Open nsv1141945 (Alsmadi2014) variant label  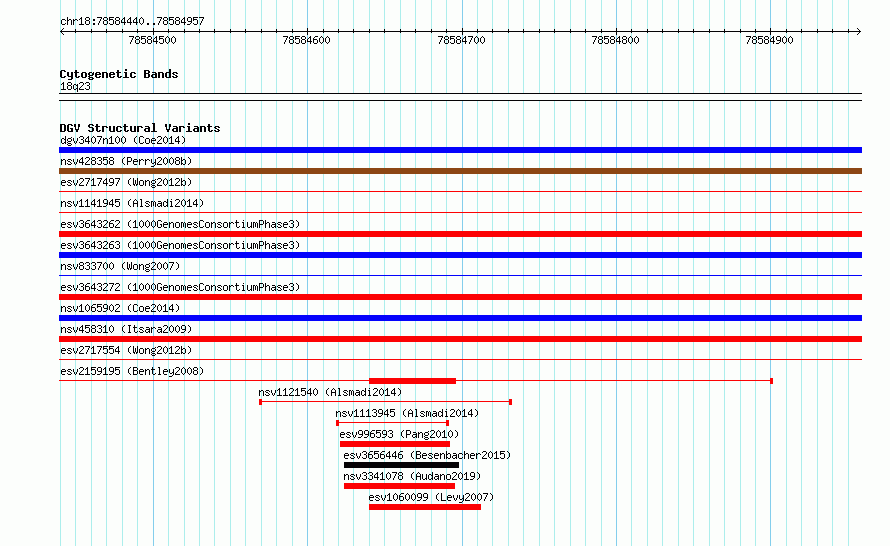[x=132, y=203]
